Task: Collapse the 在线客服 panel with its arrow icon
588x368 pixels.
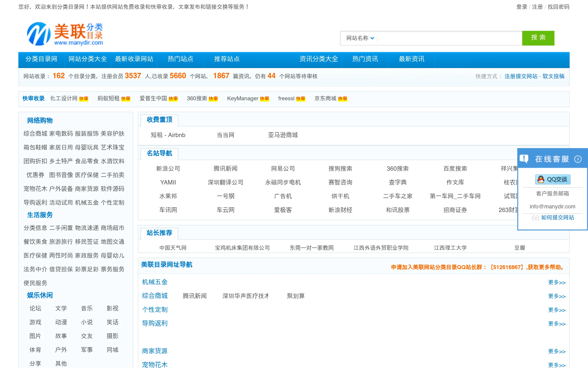Action: [578, 159]
